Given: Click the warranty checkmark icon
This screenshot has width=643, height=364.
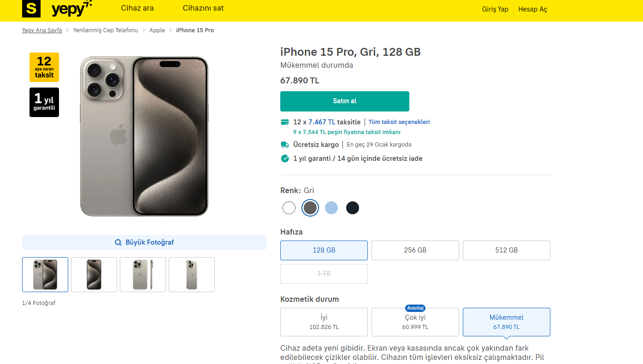Looking at the screenshot, I should (x=285, y=159).
